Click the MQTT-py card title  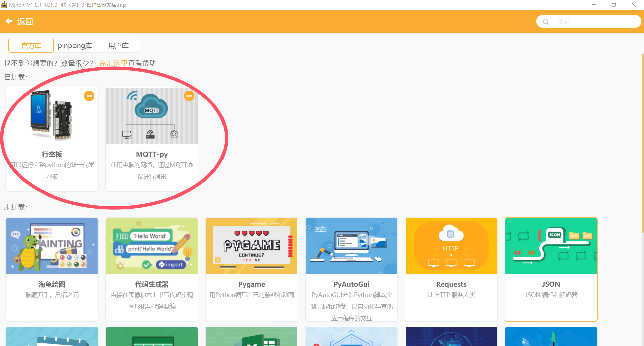click(x=152, y=154)
